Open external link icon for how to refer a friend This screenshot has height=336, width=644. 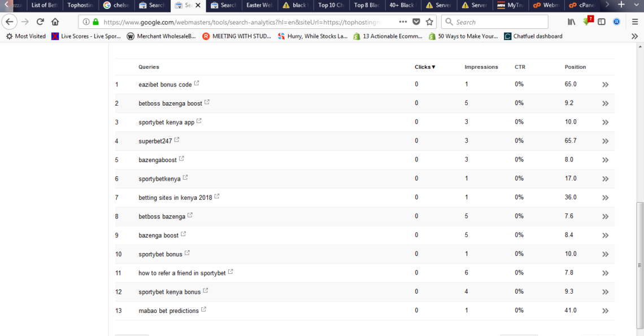click(x=230, y=272)
